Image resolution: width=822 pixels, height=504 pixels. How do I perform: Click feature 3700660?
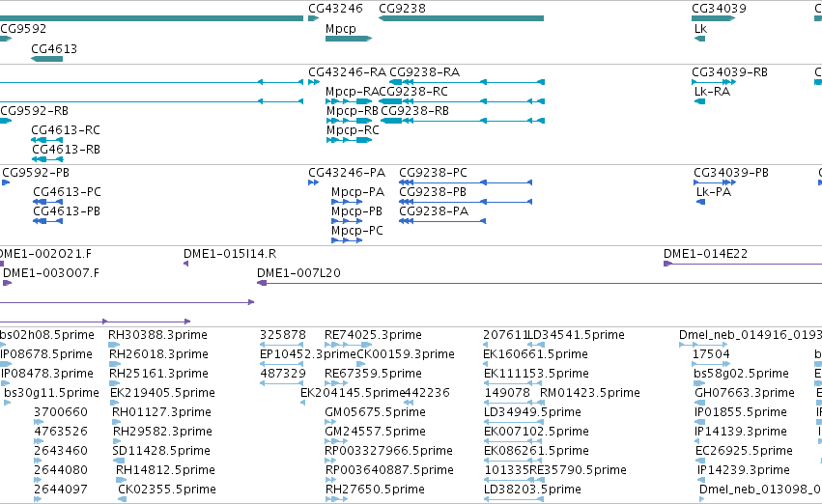(x=60, y=413)
